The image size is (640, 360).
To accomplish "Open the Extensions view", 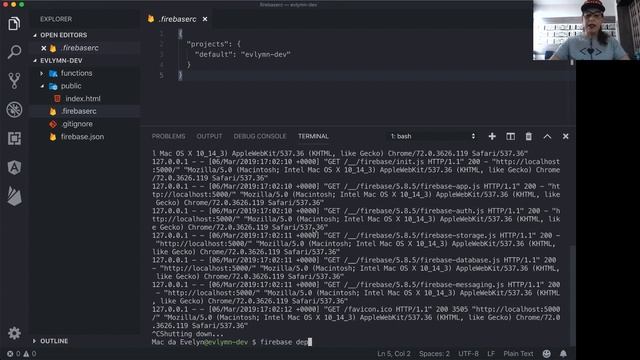I will 14,138.
